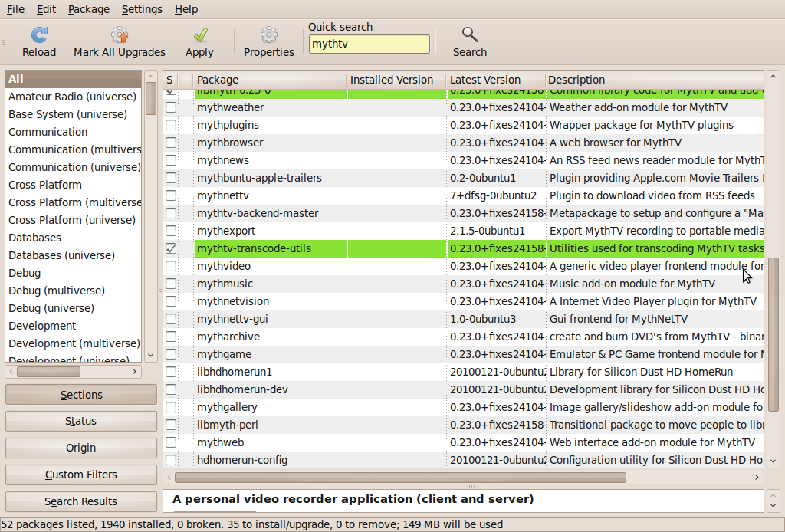Toggle checkbox for mythweb package
Screen dimensions: 785x532
tap(171, 442)
